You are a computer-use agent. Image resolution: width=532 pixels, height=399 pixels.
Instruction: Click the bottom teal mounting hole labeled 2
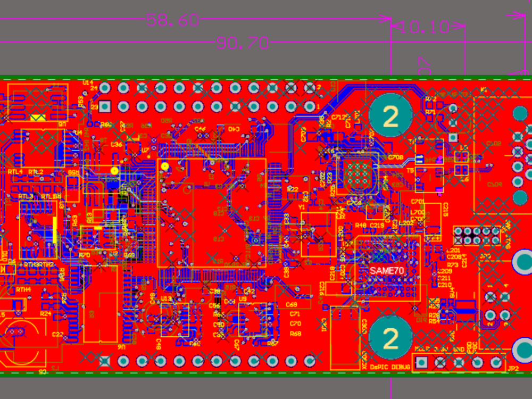coord(392,337)
